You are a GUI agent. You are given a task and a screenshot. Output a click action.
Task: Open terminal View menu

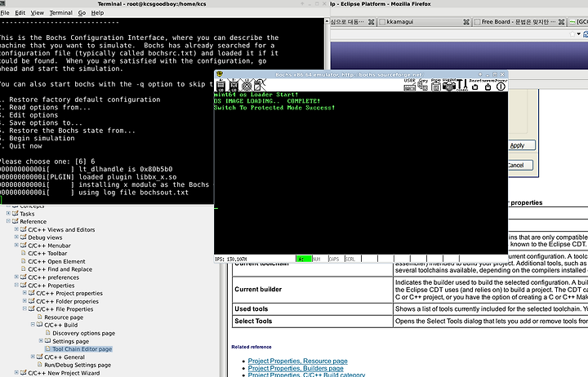(37, 13)
